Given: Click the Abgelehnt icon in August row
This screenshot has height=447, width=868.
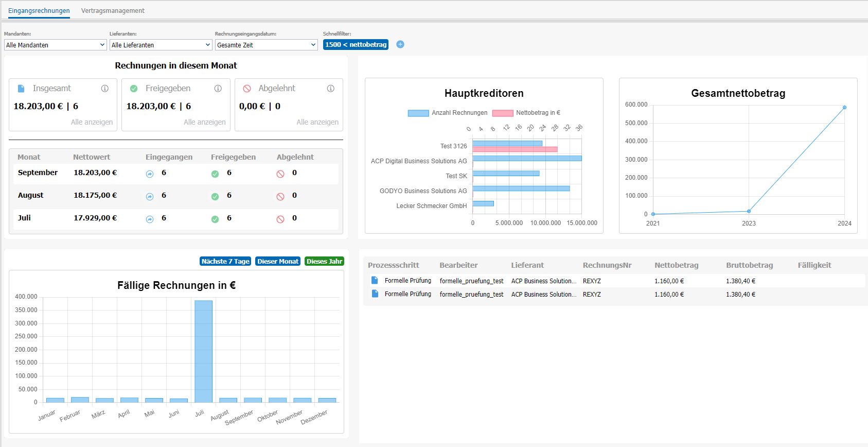Looking at the screenshot, I should pyautogui.click(x=280, y=197).
